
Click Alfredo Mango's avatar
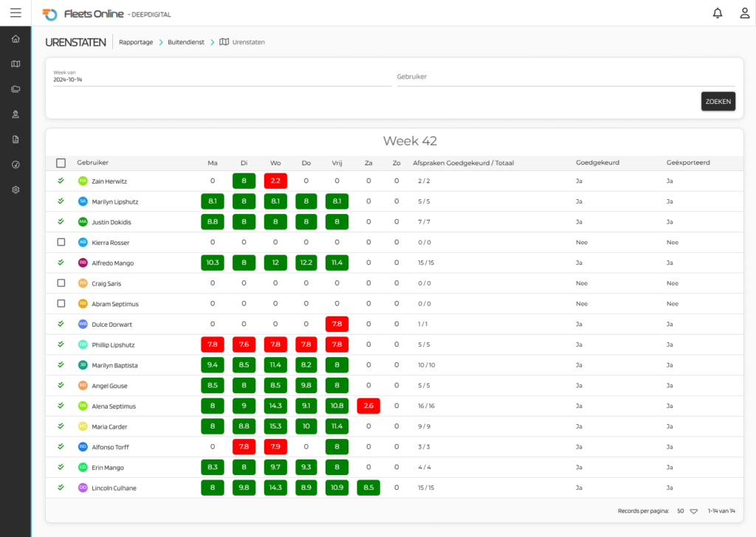click(83, 263)
